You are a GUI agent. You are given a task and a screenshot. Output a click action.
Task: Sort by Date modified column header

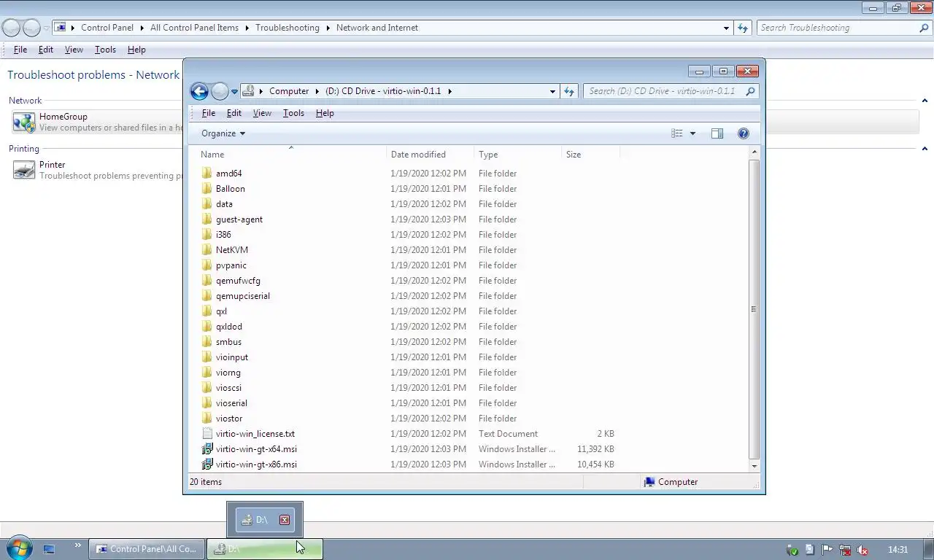point(431,155)
